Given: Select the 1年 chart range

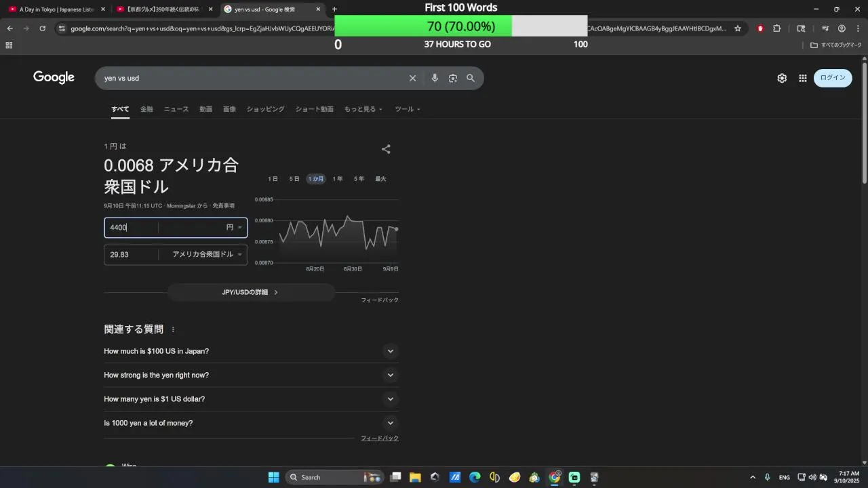Looking at the screenshot, I should click(x=338, y=179).
